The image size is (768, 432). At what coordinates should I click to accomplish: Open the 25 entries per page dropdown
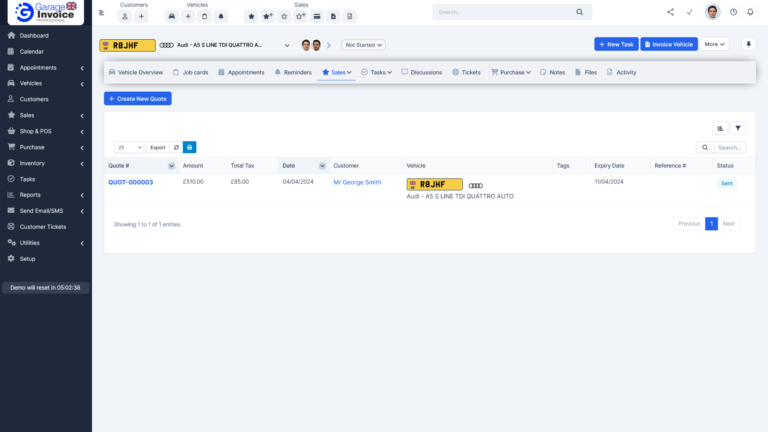(129, 147)
